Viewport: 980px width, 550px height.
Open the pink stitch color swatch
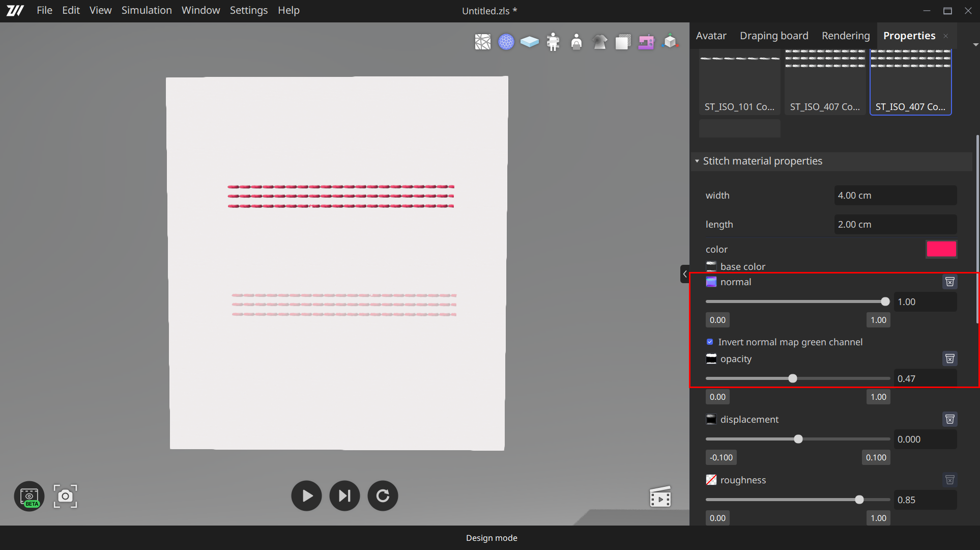click(x=941, y=249)
